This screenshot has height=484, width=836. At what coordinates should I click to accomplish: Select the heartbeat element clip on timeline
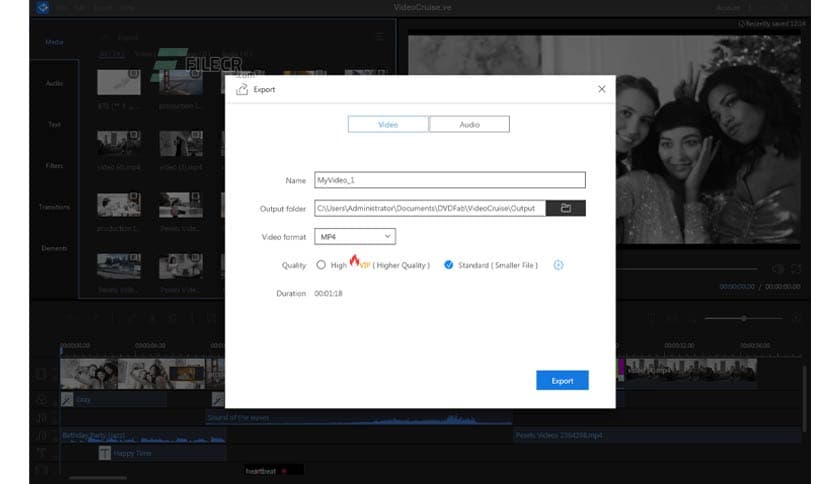pyautogui.click(x=273, y=471)
